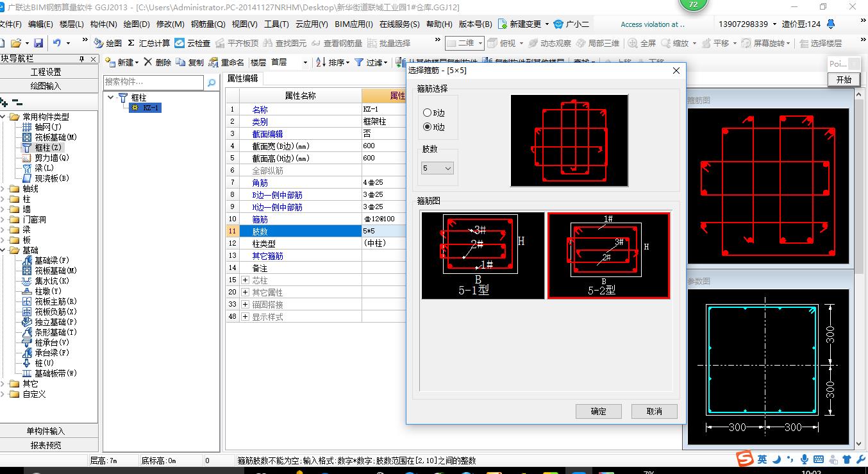Image resolution: width=868 pixels, height=474 pixels.
Task: Select 条形基础(T) item
Action: point(50,332)
